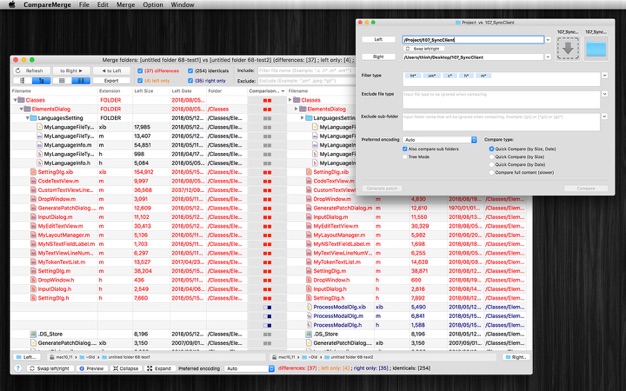Toggle the (37) differences checkbox
Image resolution: width=626 pixels, height=391 pixels.
click(140, 71)
